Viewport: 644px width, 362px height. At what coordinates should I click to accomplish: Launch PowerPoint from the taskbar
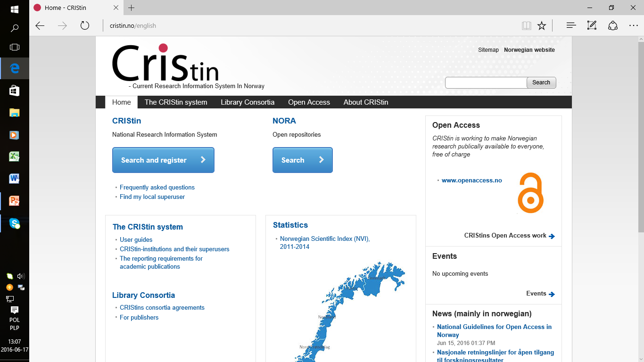coord(14,201)
